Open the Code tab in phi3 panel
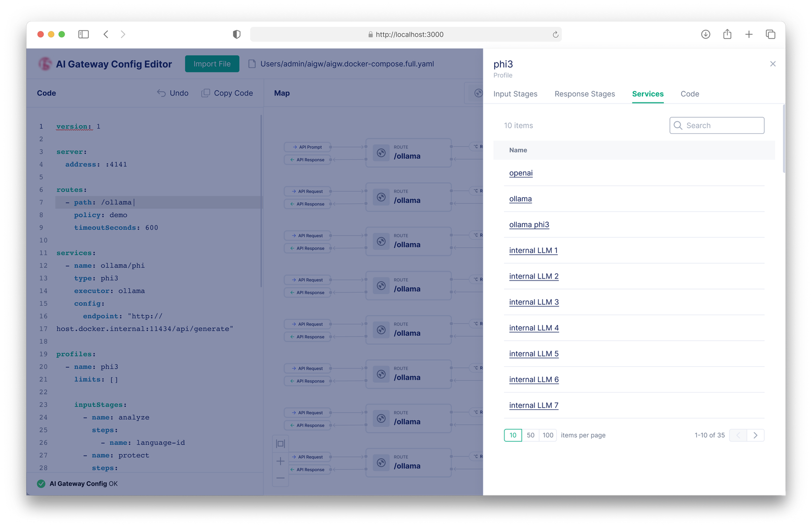This screenshot has height=527, width=812. pyautogui.click(x=690, y=94)
